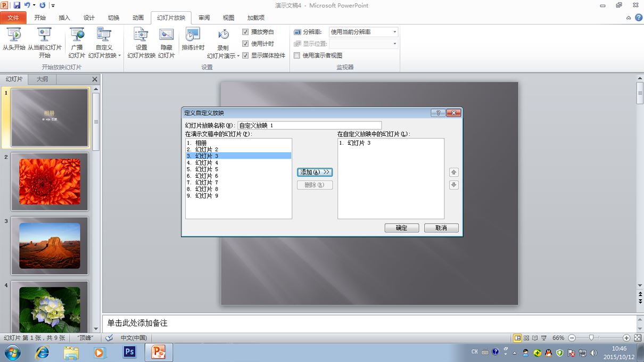
Task: Select '1. 相册' in presentation slides list
Action: point(238,143)
